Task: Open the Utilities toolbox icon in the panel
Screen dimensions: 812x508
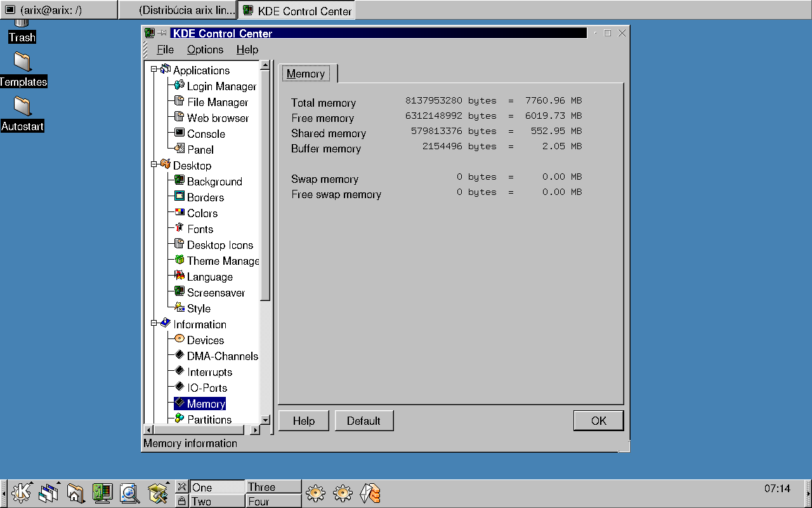Action: (x=157, y=493)
